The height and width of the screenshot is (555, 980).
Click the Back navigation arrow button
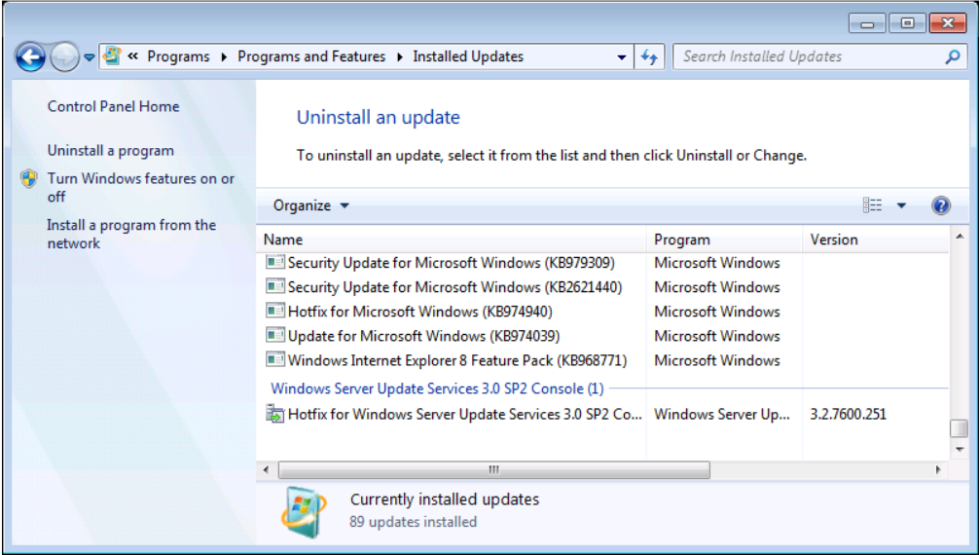(30, 57)
